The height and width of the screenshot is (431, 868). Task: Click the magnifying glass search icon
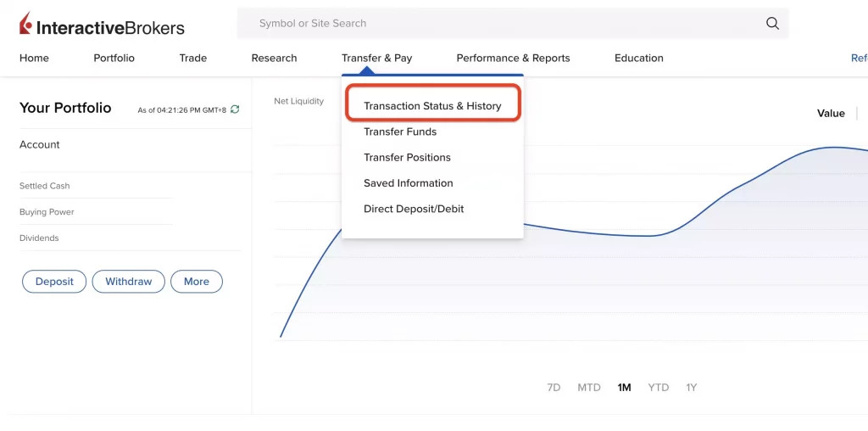click(x=772, y=24)
